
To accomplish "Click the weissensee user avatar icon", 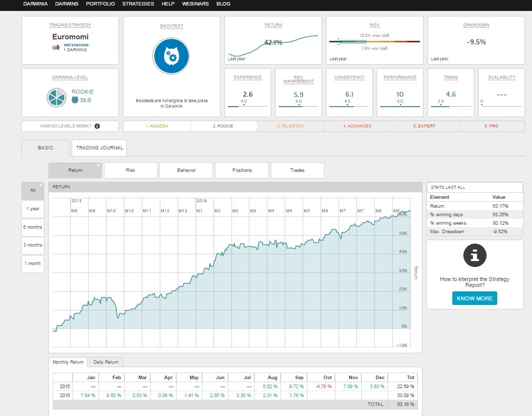I will tap(56, 47).
